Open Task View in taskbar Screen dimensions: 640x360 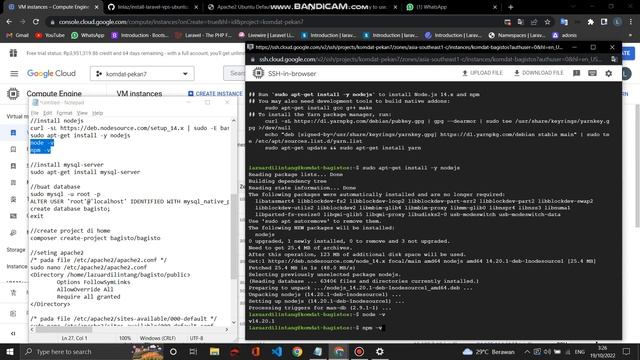193,351
